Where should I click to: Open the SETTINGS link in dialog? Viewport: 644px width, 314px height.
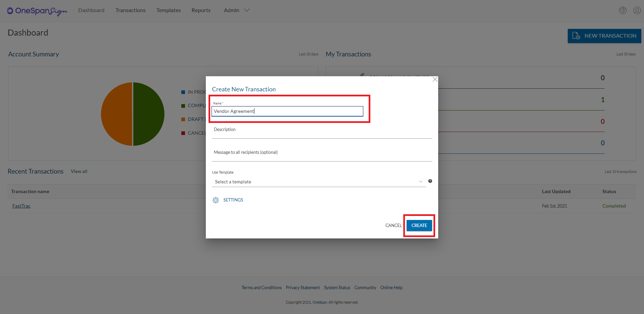[x=233, y=200]
